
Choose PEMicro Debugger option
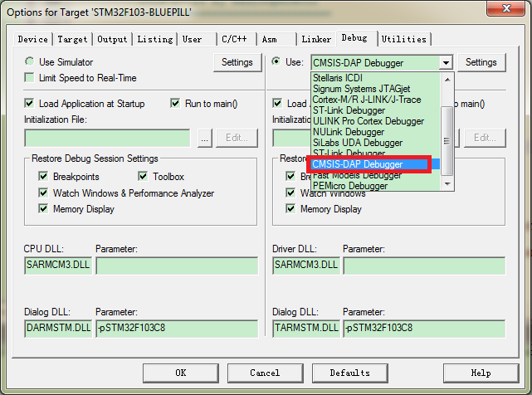tap(376, 186)
